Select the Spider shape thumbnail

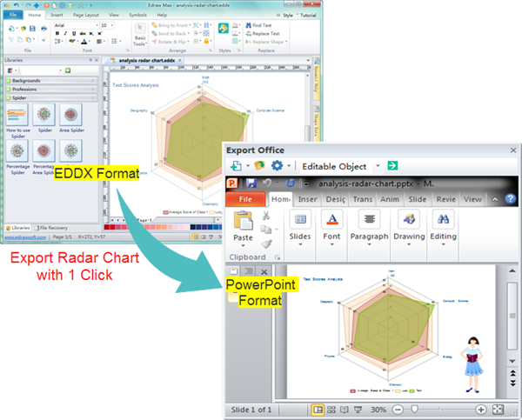pyautogui.click(x=44, y=115)
